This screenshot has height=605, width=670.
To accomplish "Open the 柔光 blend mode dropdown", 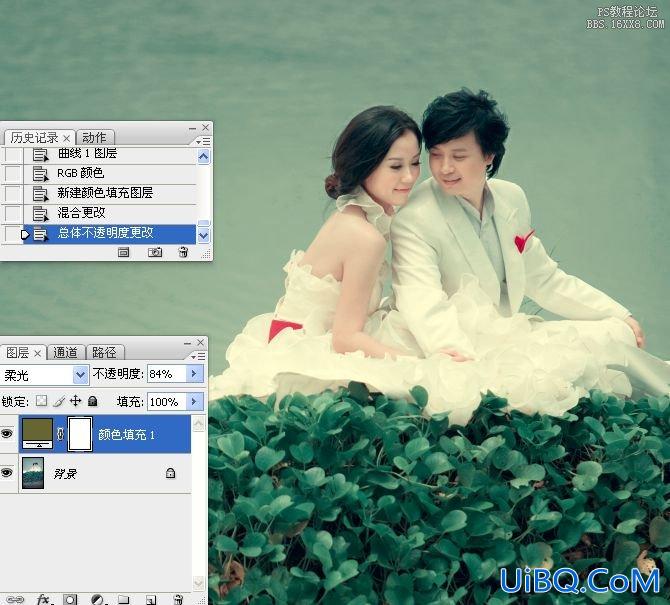I will tap(80, 375).
